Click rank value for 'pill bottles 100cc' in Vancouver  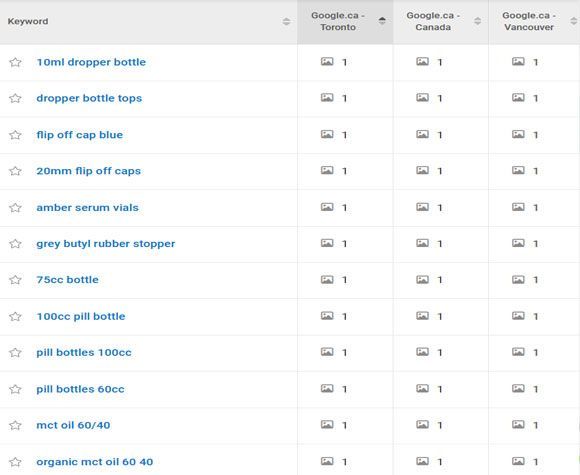[x=535, y=353]
